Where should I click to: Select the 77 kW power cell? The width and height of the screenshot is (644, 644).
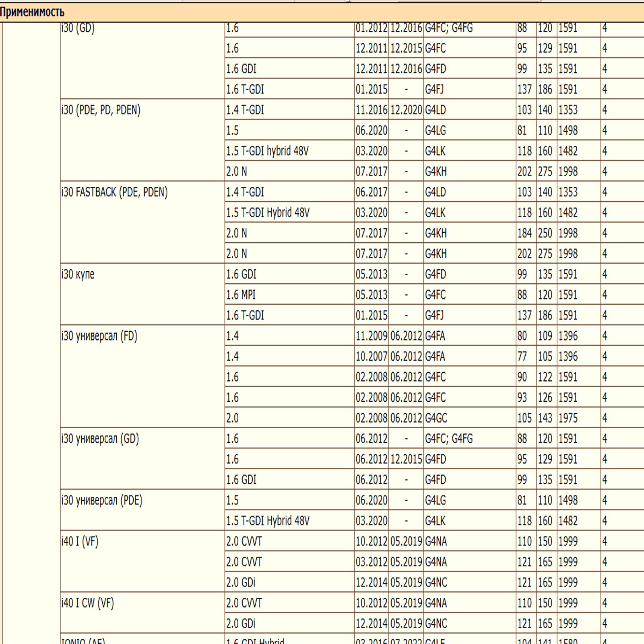click(x=522, y=357)
